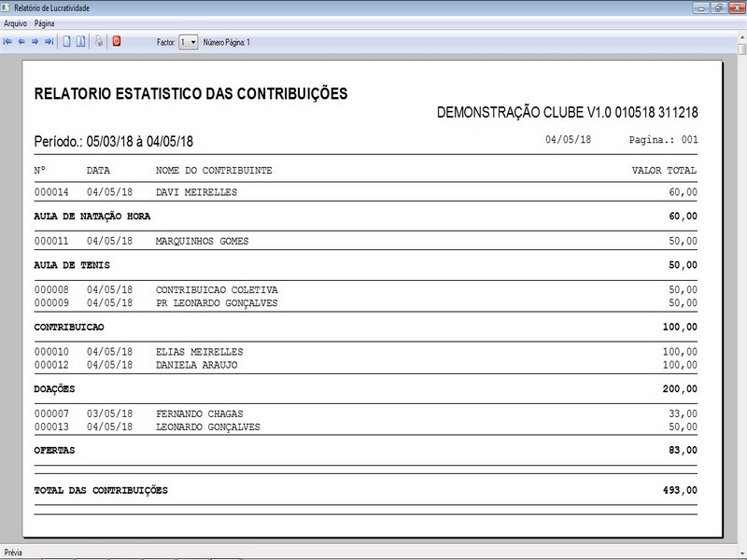Click the DEMONSTRAÇÃO CLUBE V1.0 header text
The width and height of the screenshot is (747, 560).
coord(568,112)
